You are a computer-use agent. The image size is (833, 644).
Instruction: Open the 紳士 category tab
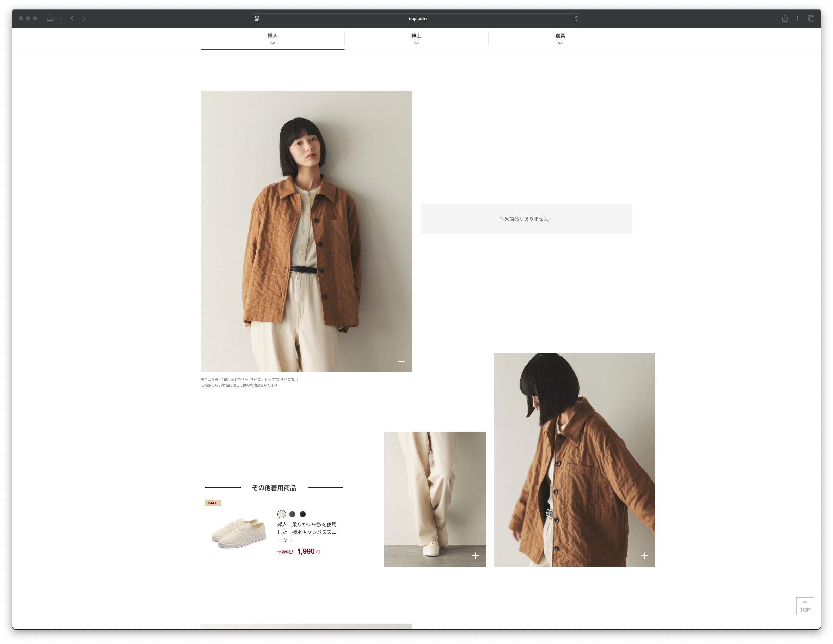pyautogui.click(x=416, y=38)
